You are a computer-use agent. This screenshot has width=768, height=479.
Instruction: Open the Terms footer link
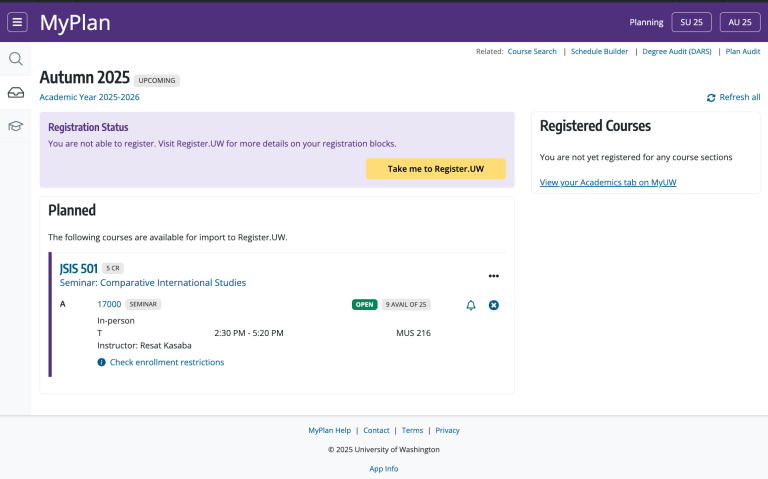point(412,431)
